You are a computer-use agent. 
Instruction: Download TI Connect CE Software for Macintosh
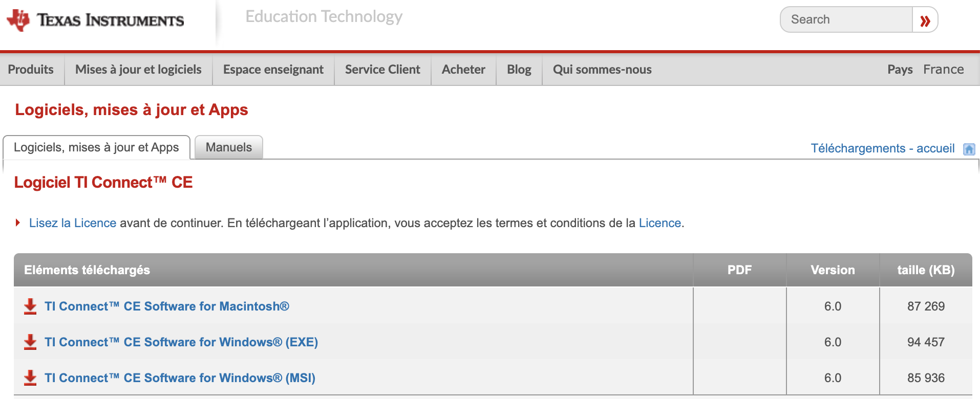tap(167, 306)
